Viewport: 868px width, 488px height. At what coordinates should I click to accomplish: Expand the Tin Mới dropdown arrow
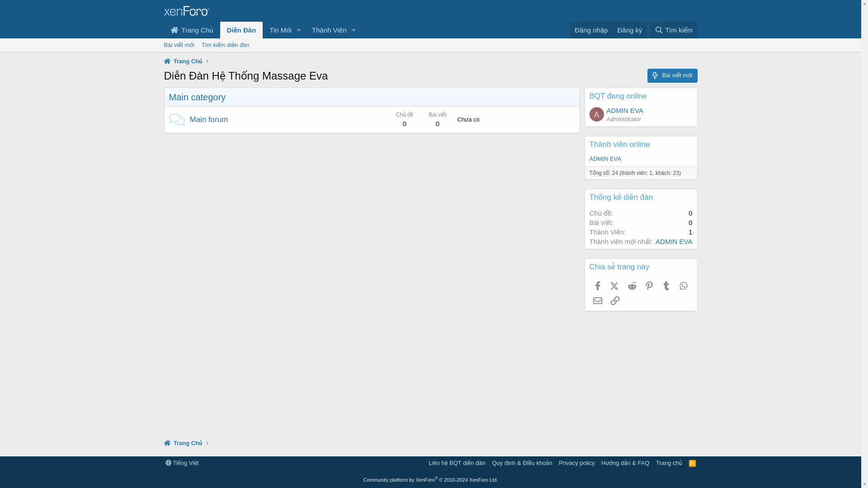(298, 30)
